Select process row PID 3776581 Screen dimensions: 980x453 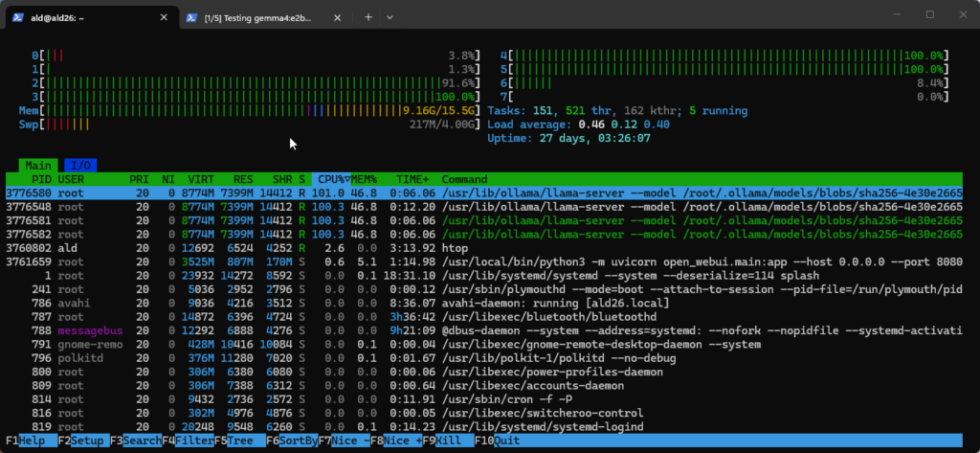(x=484, y=220)
